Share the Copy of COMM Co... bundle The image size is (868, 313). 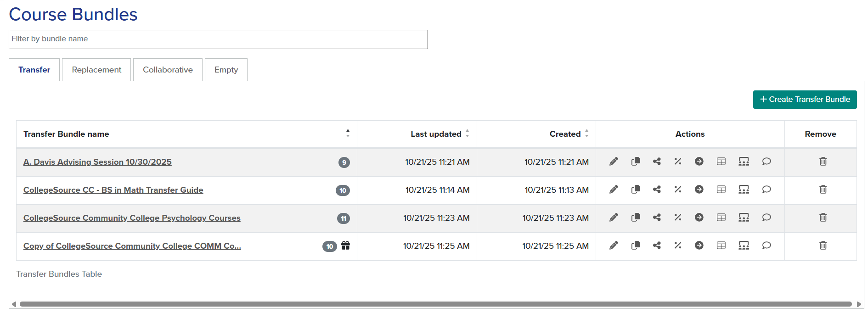tap(657, 246)
